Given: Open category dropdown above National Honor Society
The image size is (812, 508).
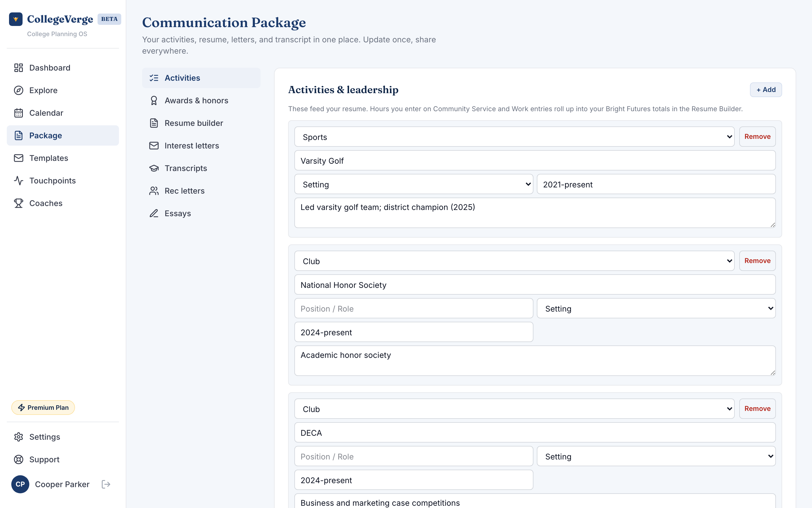Looking at the screenshot, I should click(x=514, y=261).
